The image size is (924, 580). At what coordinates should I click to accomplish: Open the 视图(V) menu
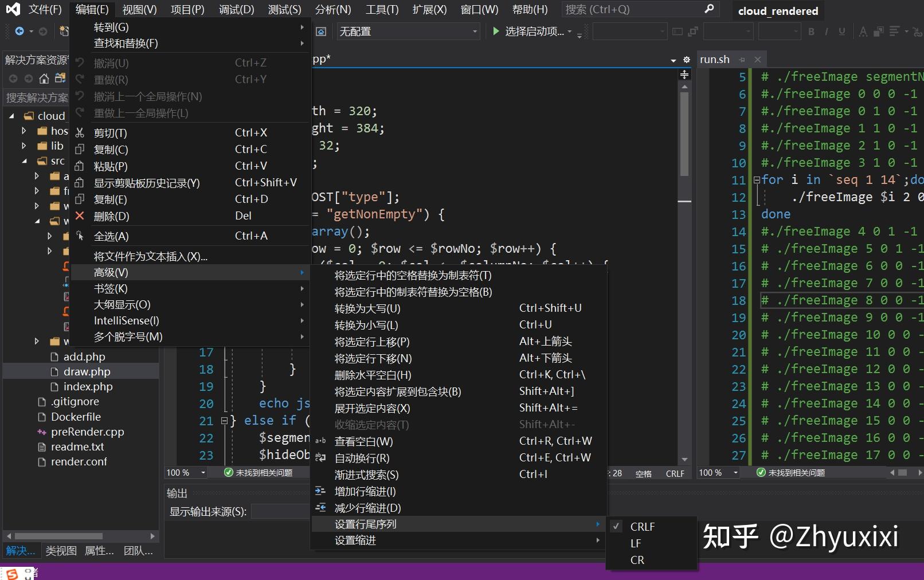138,9
